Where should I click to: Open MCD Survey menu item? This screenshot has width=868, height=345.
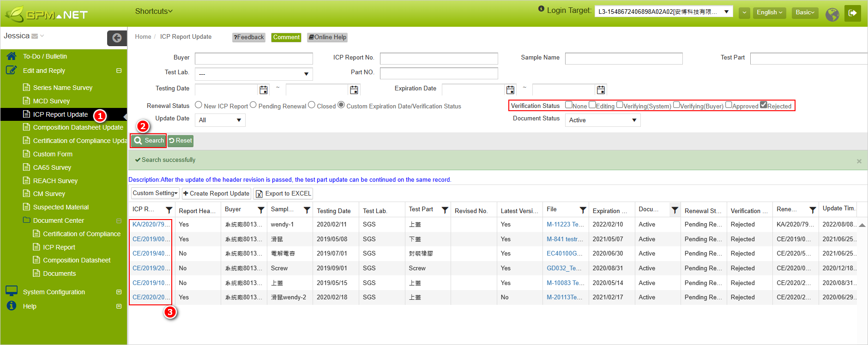click(51, 101)
